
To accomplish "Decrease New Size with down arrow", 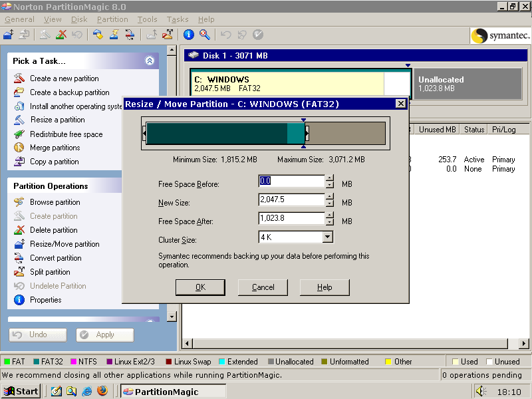I will pyautogui.click(x=329, y=203).
